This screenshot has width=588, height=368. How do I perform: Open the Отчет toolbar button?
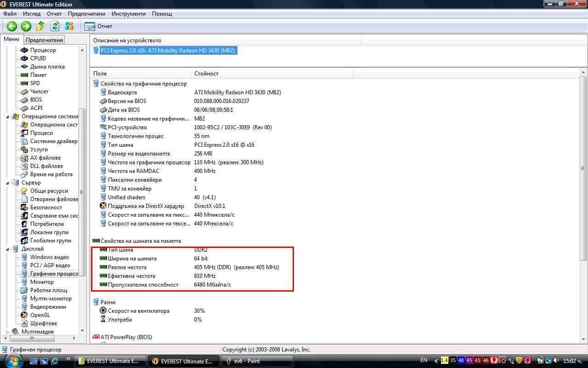pyautogui.click(x=98, y=26)
